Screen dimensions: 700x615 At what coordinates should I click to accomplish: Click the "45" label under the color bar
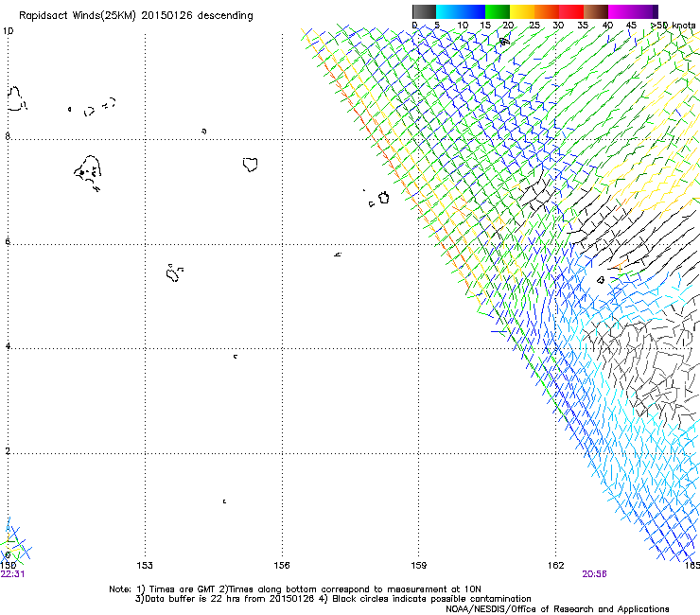(x=631, y=26)
